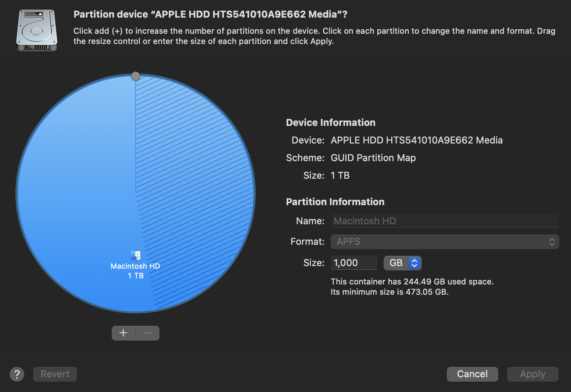The height and width of the screenshot is (392, 571).
Task: Click the Partition device dialog title
Action: pos(211,14)
